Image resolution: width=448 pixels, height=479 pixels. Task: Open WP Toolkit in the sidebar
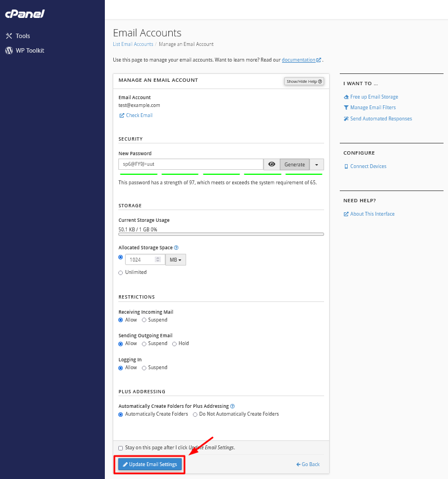pyautogui.click(x=25, y=51)
